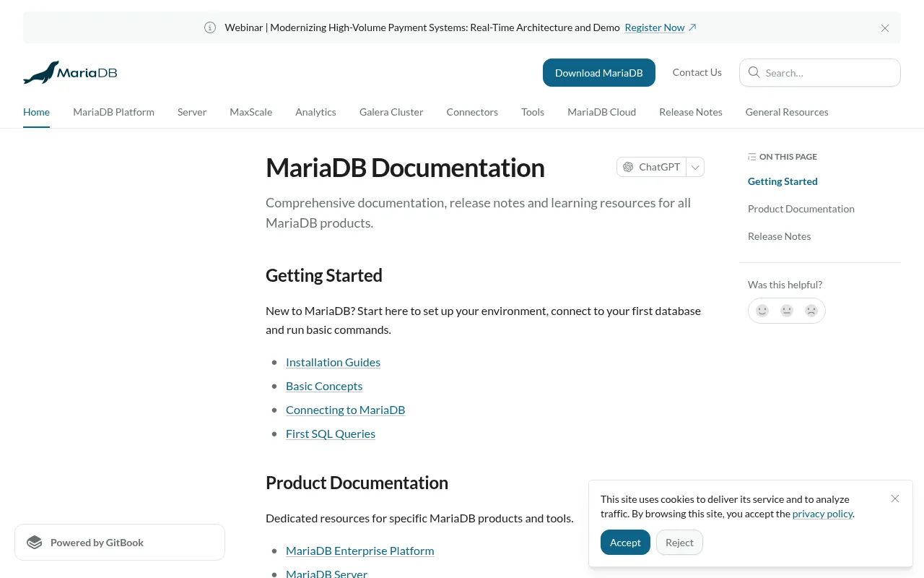Click the arrow icon beside Register Now
924x578 pixels.
(692, 27)
